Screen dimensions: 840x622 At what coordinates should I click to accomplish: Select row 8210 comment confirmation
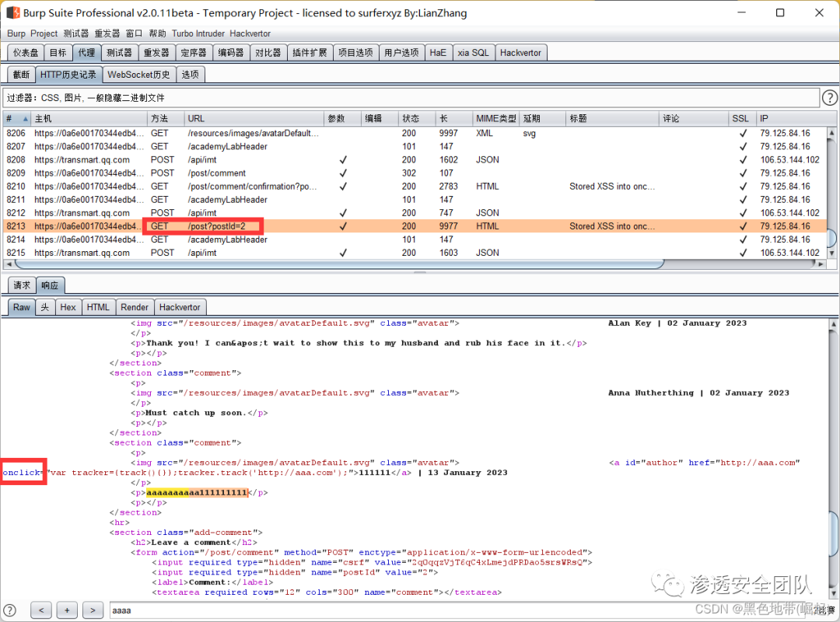(x=415, y=187)
